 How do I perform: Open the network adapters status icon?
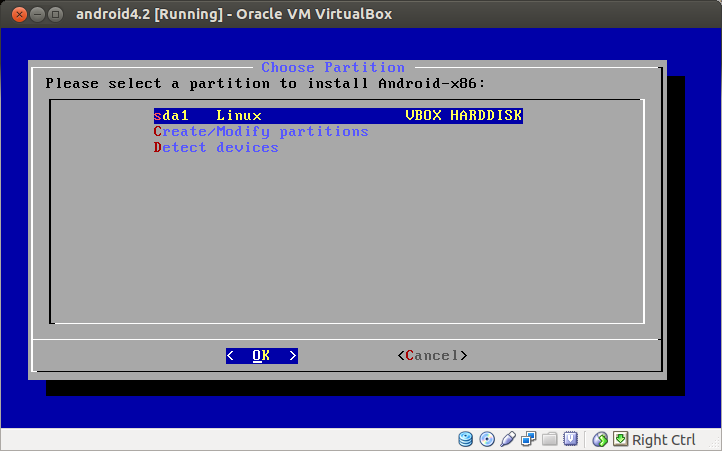529,439
